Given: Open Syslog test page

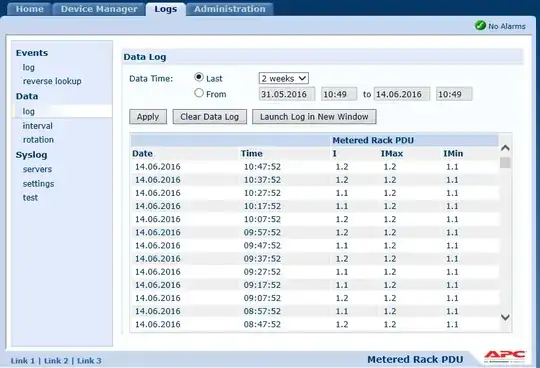Looking at the screenshot, I should coord(30,198).
